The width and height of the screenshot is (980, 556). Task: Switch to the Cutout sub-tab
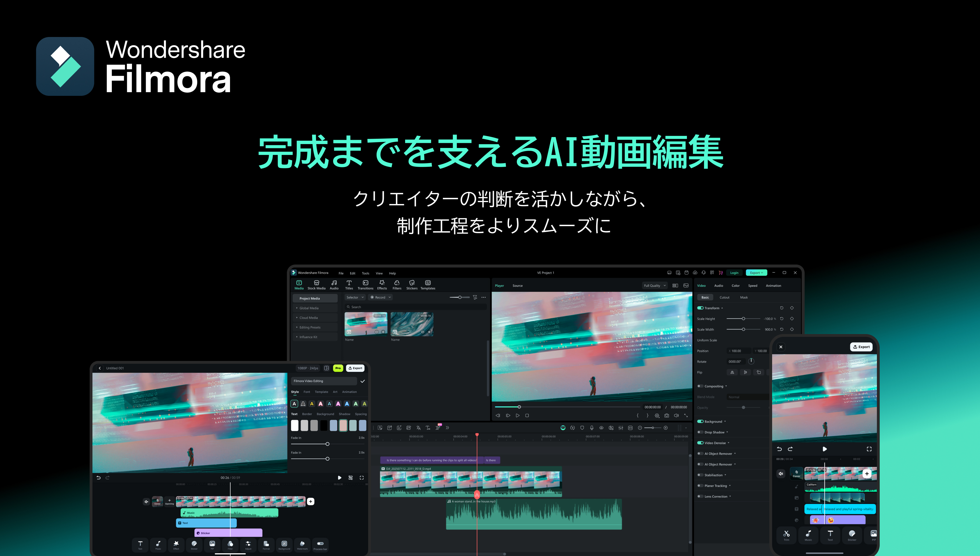(724, 297)
